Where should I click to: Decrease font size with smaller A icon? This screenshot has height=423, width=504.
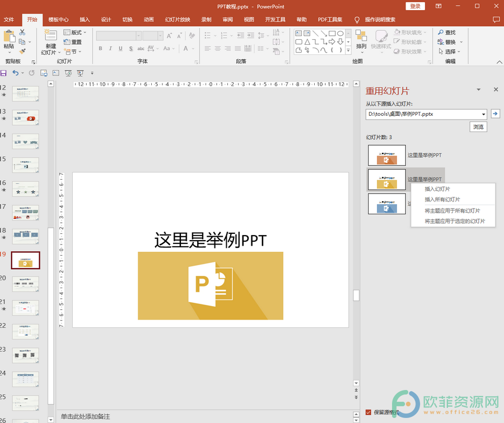coord(180,35)
